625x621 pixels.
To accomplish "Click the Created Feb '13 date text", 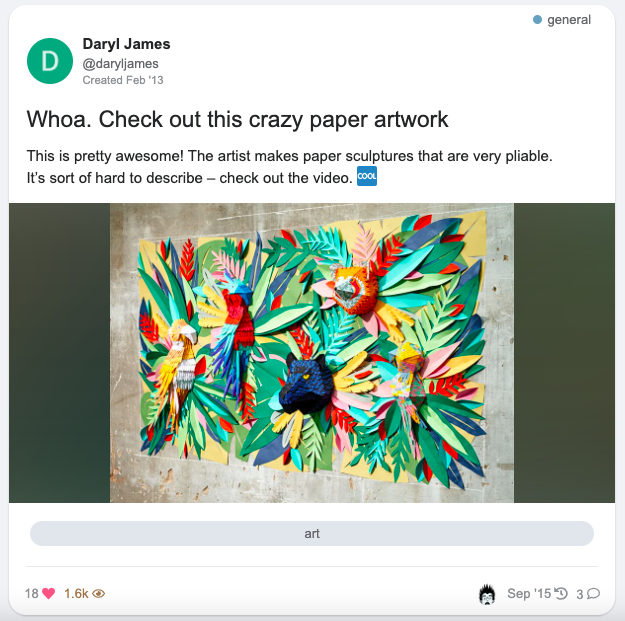I will [x=123, y=80].
